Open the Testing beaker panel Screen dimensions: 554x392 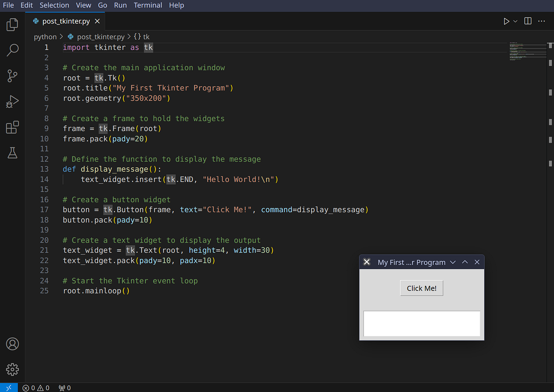click(x=12, y=153)
